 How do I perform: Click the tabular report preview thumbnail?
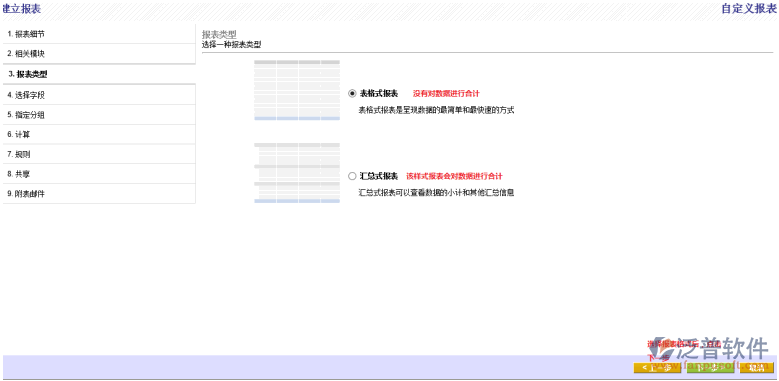coord(297,90)
